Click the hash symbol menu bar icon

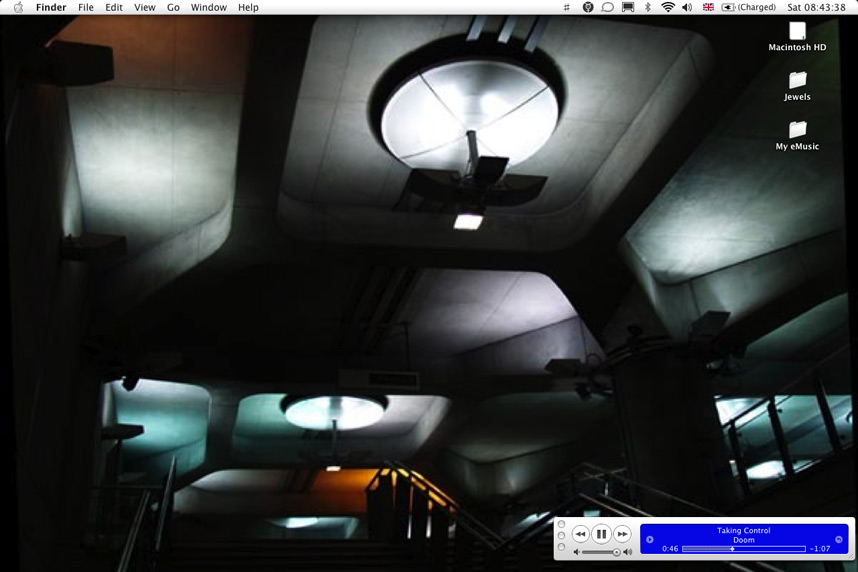566,7
